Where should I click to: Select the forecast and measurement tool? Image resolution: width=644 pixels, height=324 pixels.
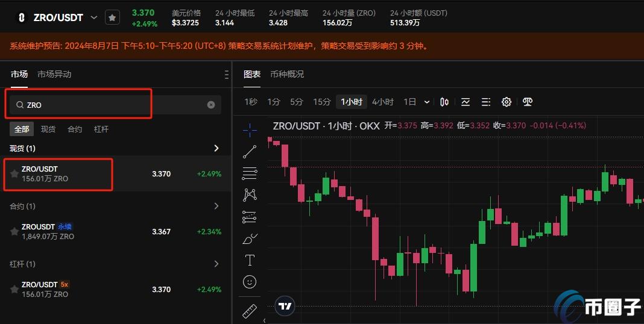coord(250,217)
